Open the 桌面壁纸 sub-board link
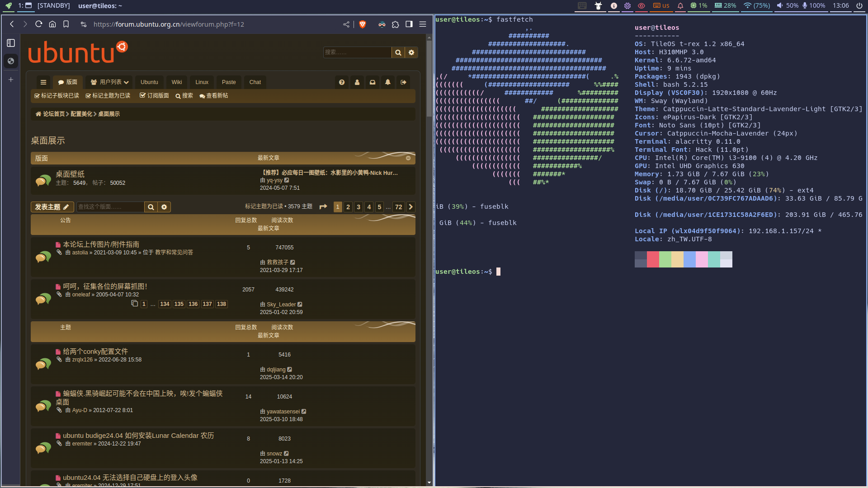 tap(70, 174)
